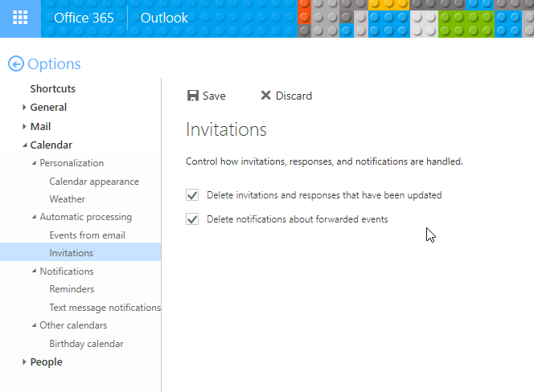534x392 pixels.
Task: Select the Notifications tree item
Action: [67, 272]
